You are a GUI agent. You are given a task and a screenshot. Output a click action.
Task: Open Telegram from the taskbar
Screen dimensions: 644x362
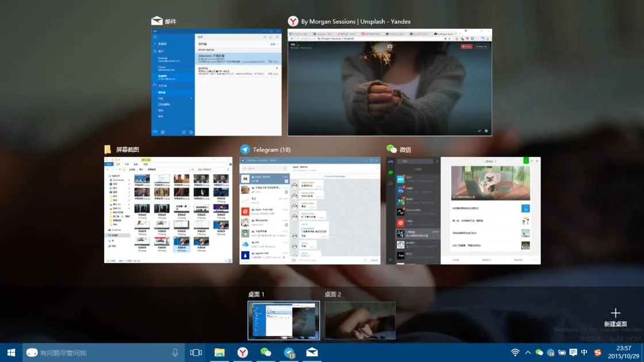[x=289, y=353]
